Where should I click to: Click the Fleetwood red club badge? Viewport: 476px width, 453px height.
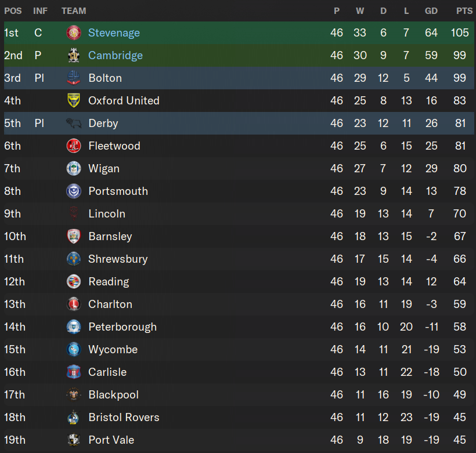pyautogui.click(x=74, y=146)
